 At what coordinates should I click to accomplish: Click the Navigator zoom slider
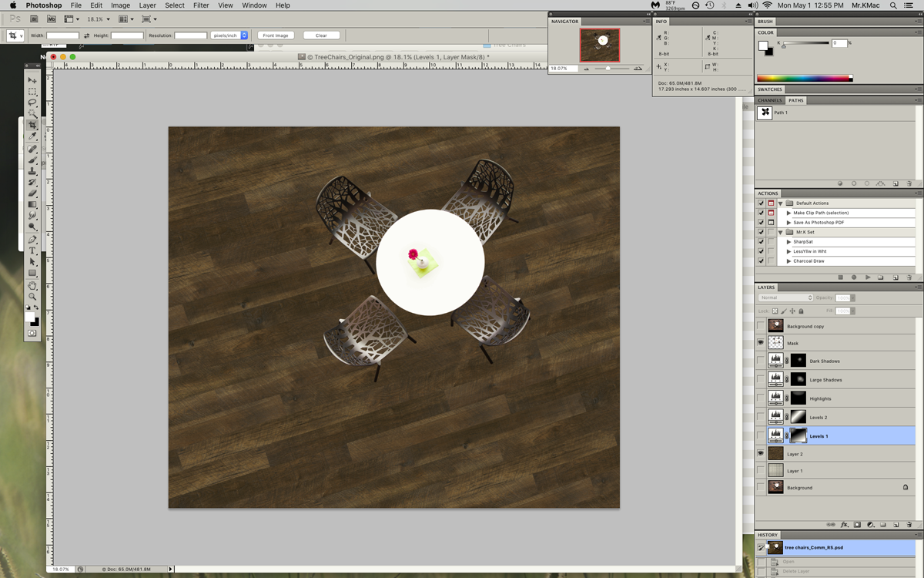(x=608, y=69)
